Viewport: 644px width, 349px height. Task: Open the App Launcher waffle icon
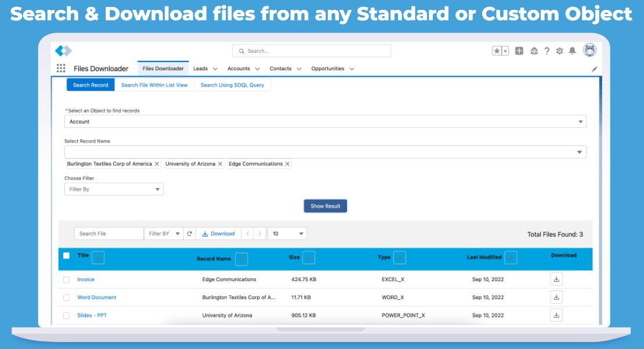61,68
